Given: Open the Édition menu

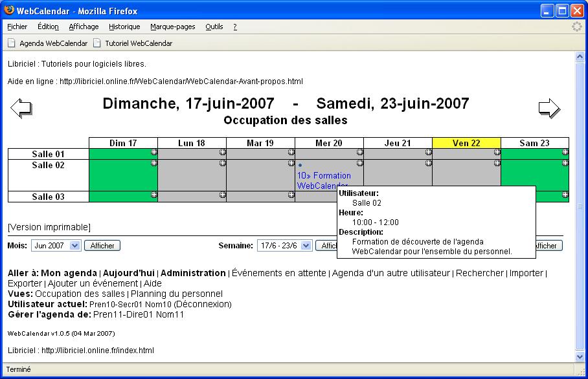Looking at the screenshot, I should tap(48, 27).
